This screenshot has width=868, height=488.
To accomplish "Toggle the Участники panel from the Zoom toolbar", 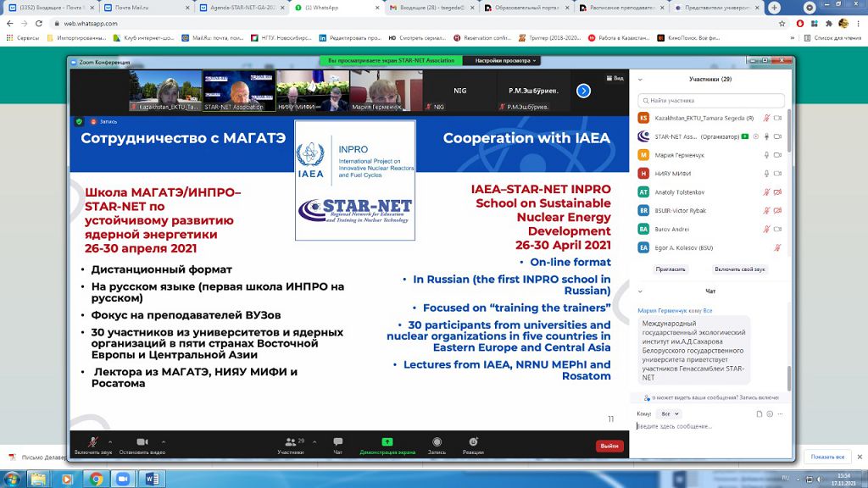I will point(292,445).
